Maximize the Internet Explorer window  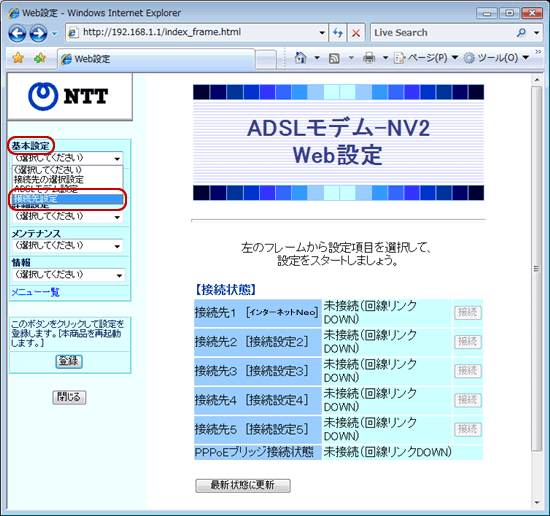click(510, 13)
